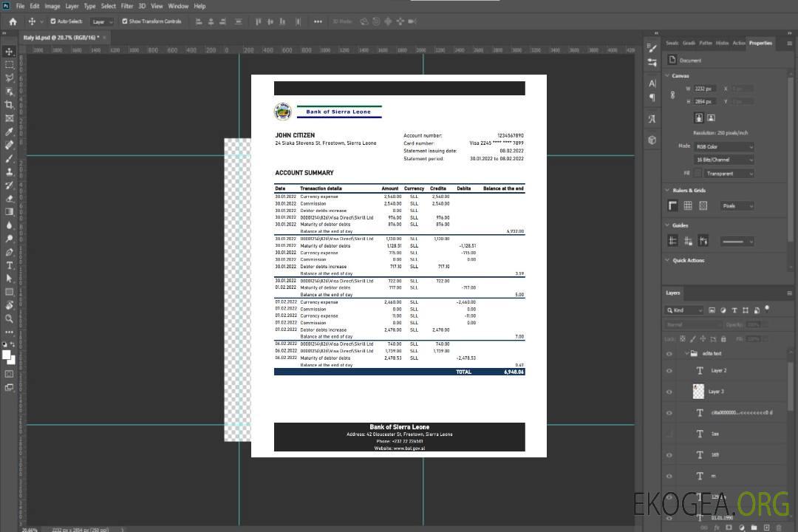Switch to the Properties tab
This screenshot has height=532, width=798.
click(760, 44)
